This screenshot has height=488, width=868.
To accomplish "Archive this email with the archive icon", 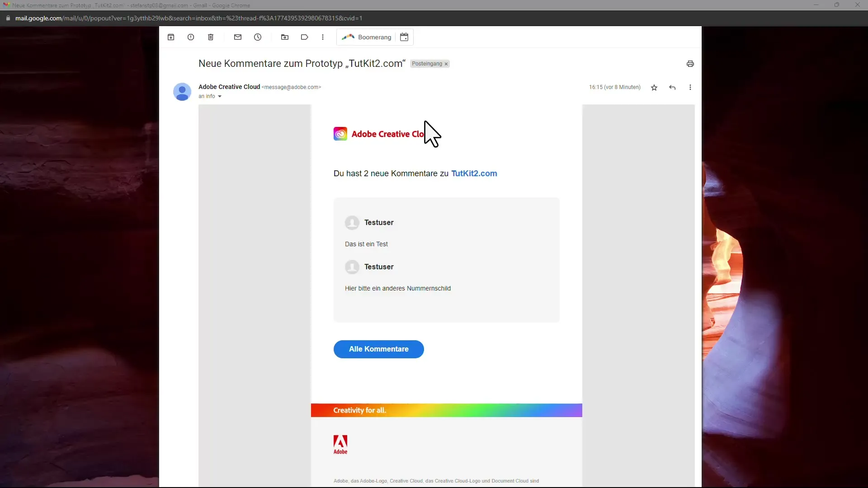I will (171, 37).
